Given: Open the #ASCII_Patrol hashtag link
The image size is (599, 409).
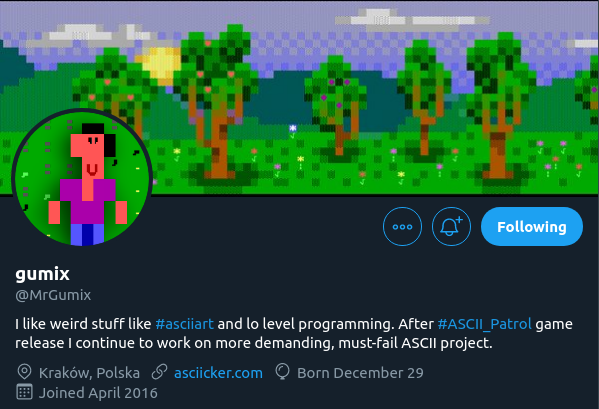Looking at the screenshot, I should pos(484,324).
